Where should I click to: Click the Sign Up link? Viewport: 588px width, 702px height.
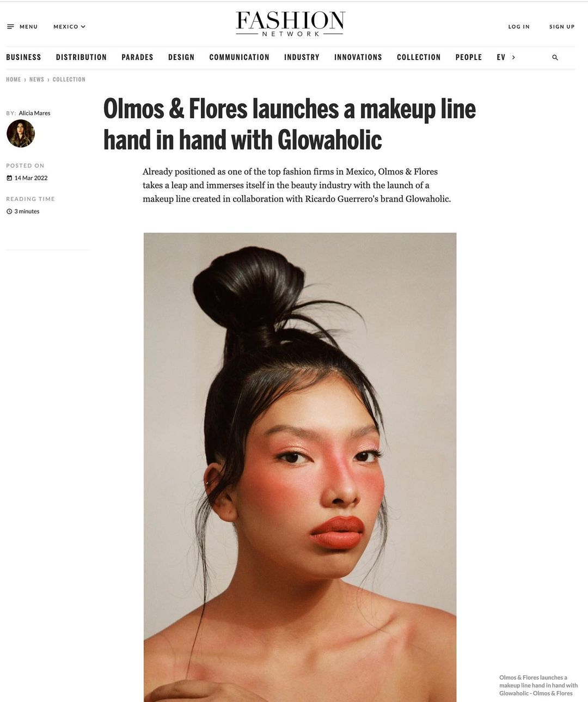point(562,27)
